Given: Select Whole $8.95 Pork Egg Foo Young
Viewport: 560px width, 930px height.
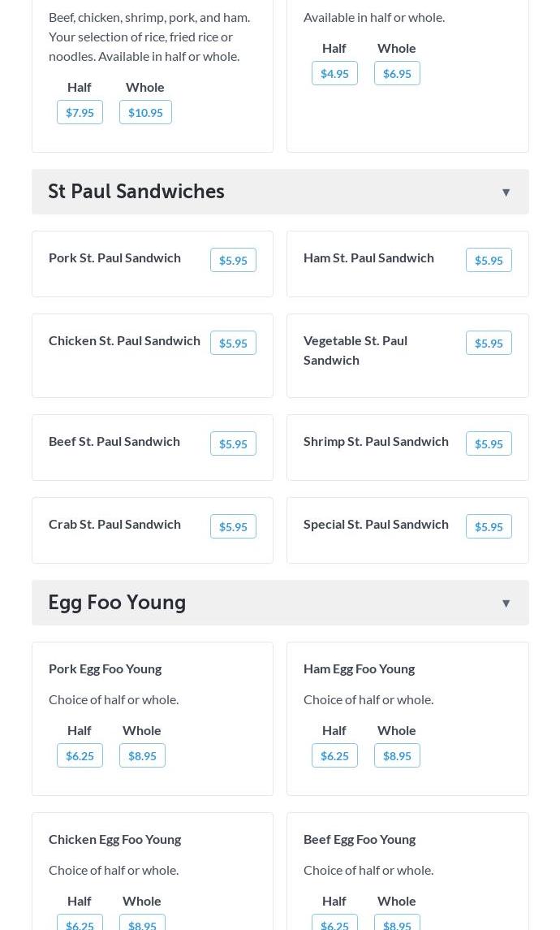Looking at the screenshot, I should [142, 756].
